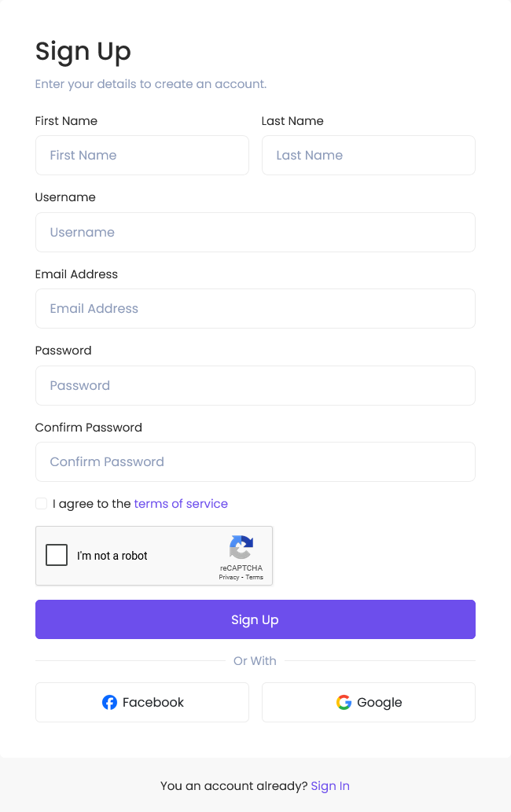
Task: Open the reCAPTCHA Privacy link
Action: [x=229, y=577]
